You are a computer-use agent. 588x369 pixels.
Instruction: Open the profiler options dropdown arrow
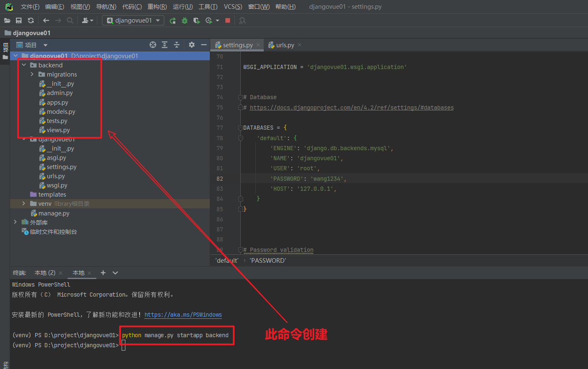pos(217,20)
